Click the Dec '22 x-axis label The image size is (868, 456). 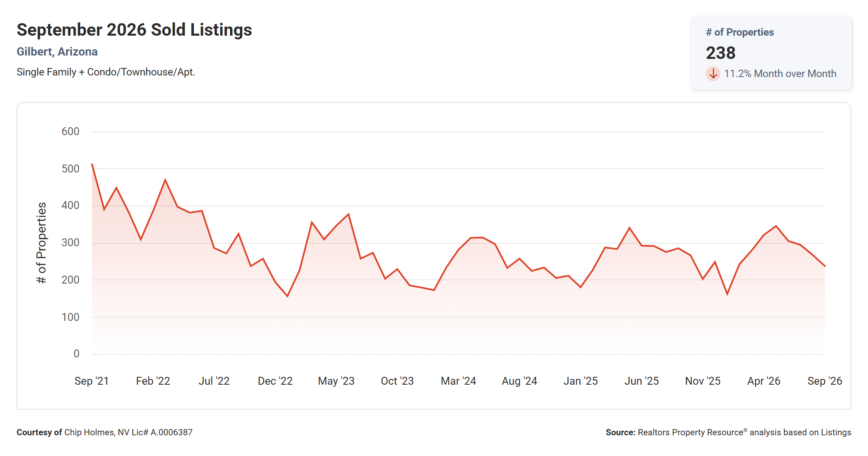pyautogui.click(x=275, y=381)
